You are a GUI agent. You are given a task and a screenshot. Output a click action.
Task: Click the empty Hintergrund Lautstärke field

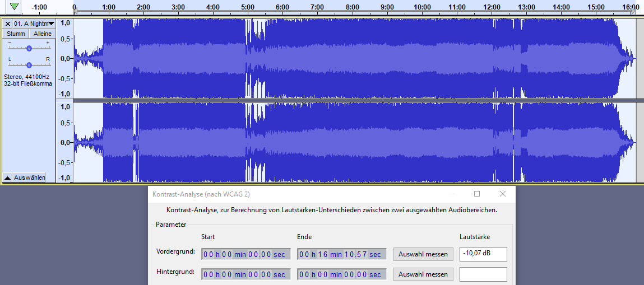click(x=483, y=274)
